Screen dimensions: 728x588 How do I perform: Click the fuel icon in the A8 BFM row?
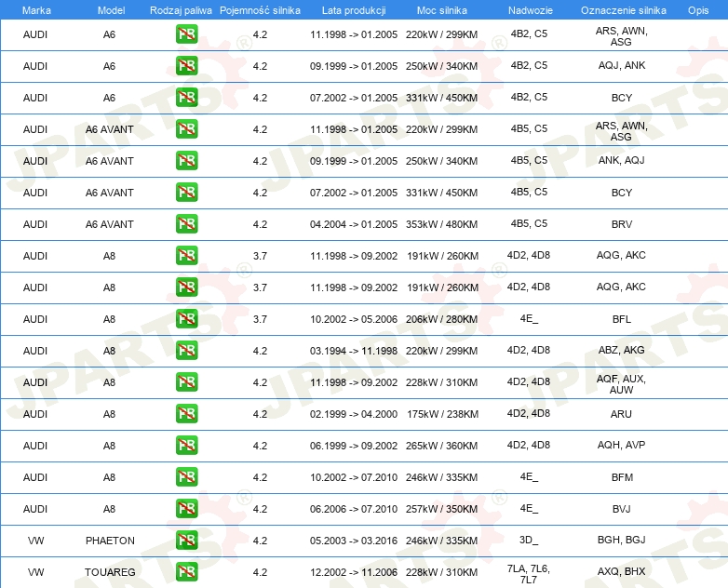[x=186, y=477]
